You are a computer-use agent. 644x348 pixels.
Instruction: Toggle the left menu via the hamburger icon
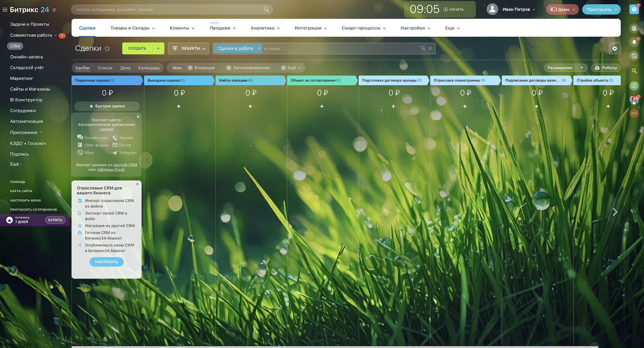(x=5, y=10)
